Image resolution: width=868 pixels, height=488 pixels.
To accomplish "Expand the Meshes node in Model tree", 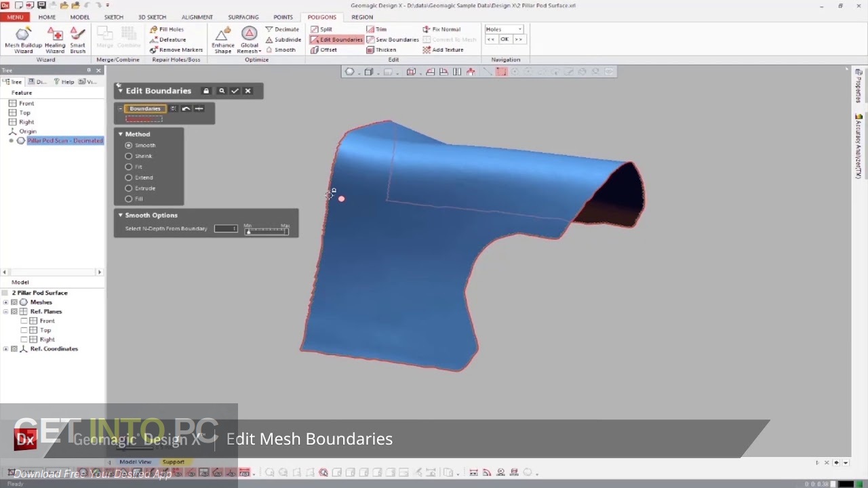I will pos(6,302).
